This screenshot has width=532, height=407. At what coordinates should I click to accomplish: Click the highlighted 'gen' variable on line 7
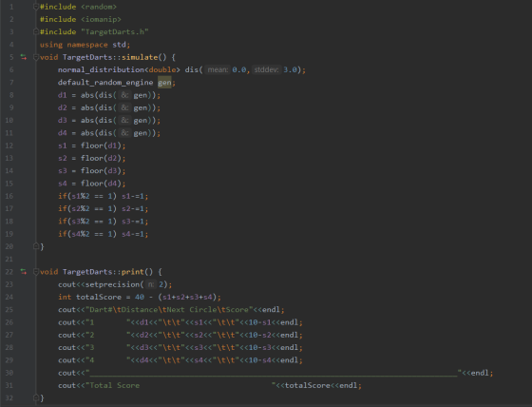(x=164, y=83)
